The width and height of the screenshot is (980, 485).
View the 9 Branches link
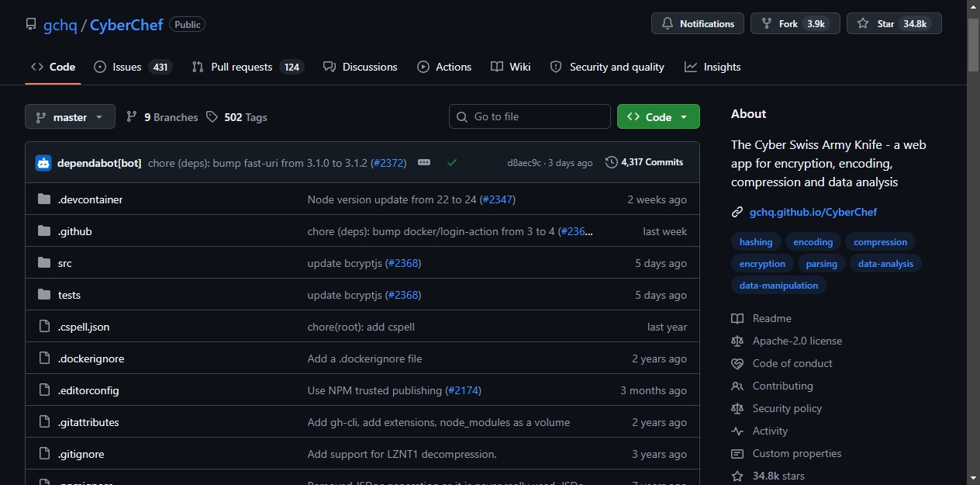[x=162, y=117]
